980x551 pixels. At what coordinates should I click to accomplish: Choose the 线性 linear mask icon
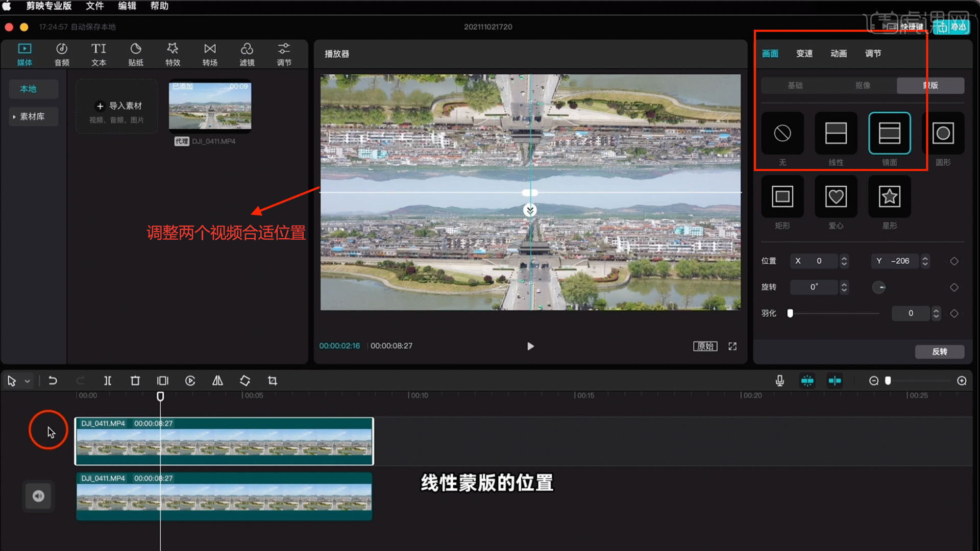pyautogui.click(x=836, y=134)
